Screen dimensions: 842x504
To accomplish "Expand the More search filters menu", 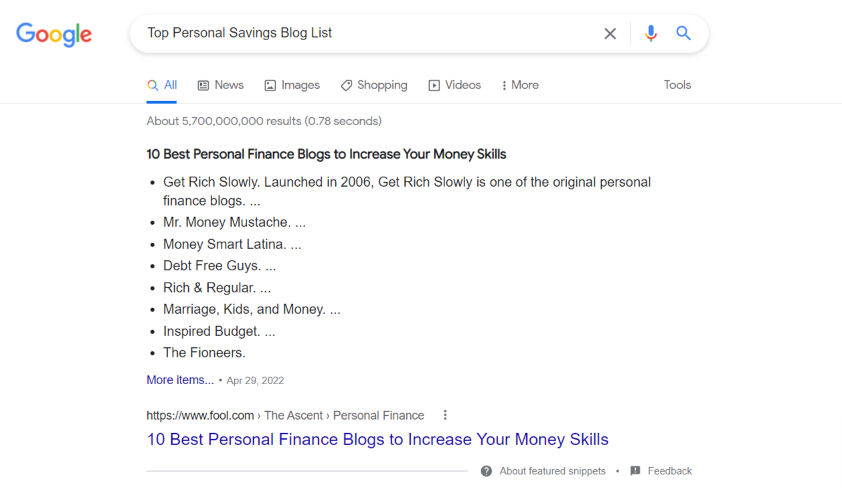I will tap(520, 85).
